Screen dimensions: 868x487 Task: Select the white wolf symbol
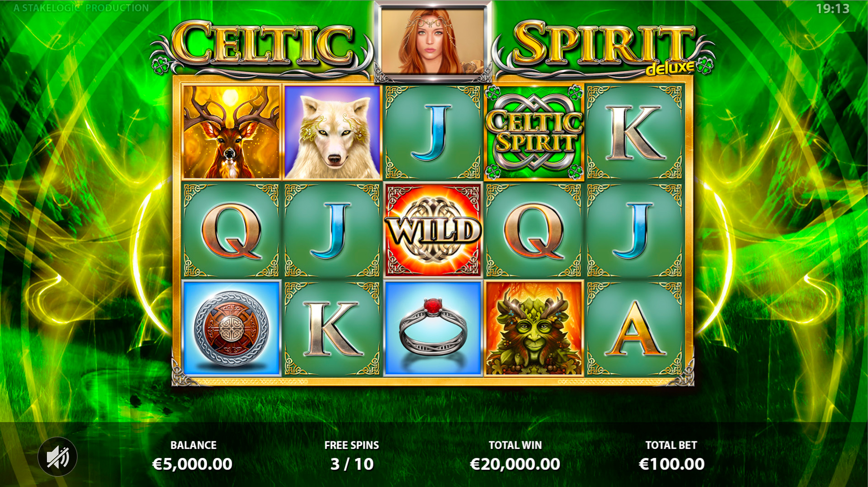[333, 132]
